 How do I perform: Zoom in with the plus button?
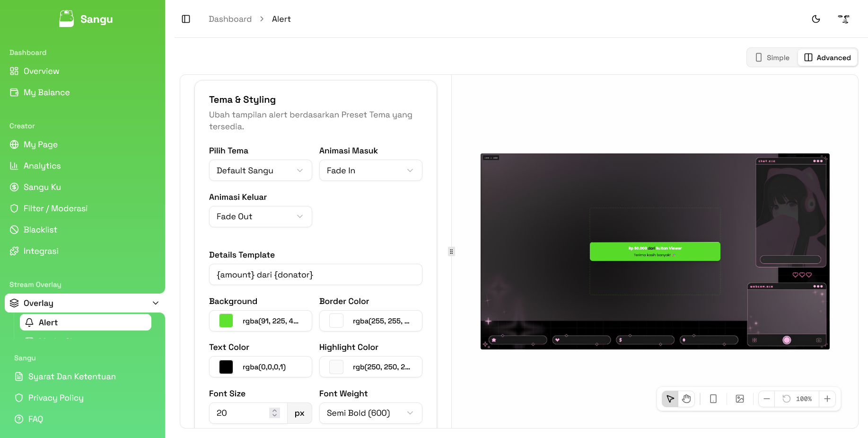[827, 399]
